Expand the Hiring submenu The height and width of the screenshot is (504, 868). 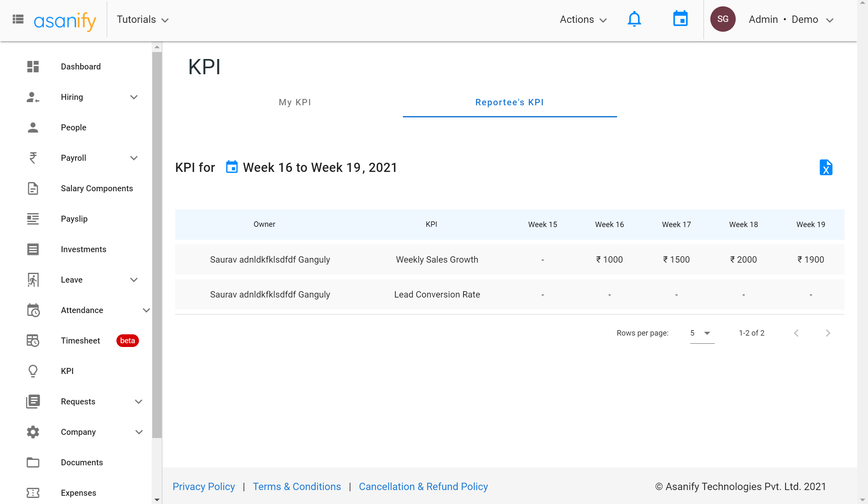click(134, 97)
